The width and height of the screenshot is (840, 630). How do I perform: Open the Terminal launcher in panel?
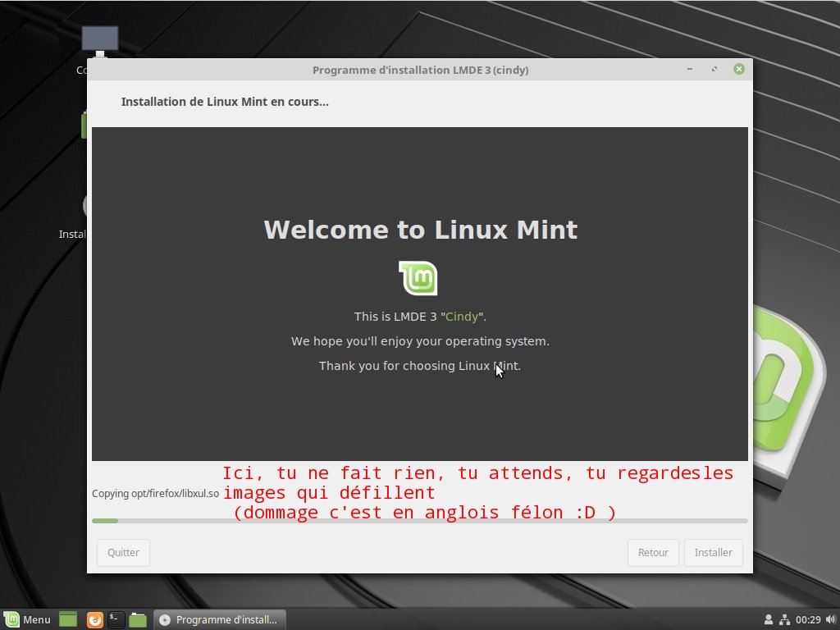point(116,619)
